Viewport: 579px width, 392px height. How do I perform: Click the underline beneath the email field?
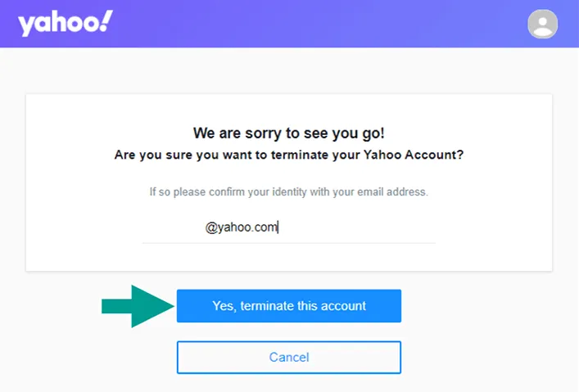289,243
